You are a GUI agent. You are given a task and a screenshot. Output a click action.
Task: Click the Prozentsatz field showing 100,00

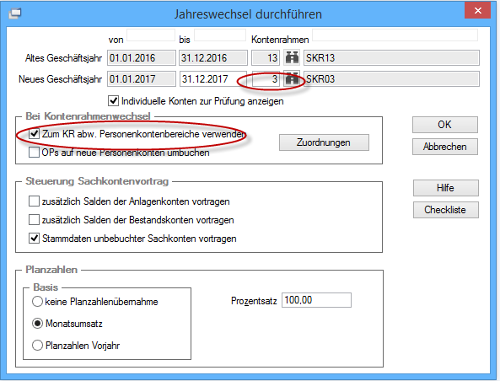[x=316, y=300]
